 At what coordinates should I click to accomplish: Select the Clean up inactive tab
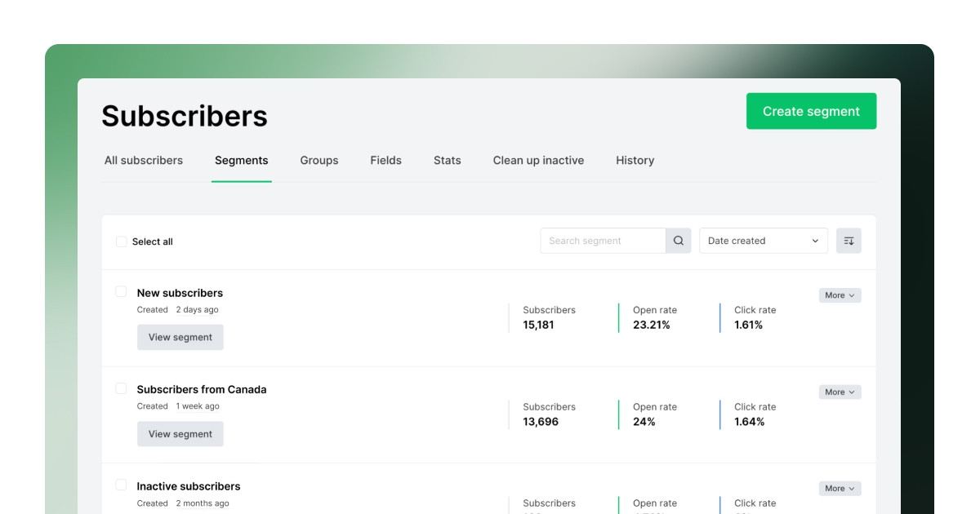538,161
